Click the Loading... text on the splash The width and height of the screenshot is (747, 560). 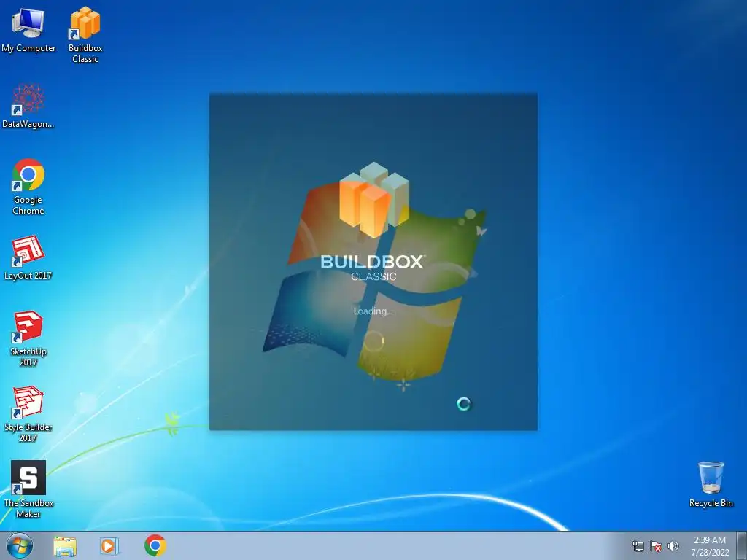coord(373,311)
